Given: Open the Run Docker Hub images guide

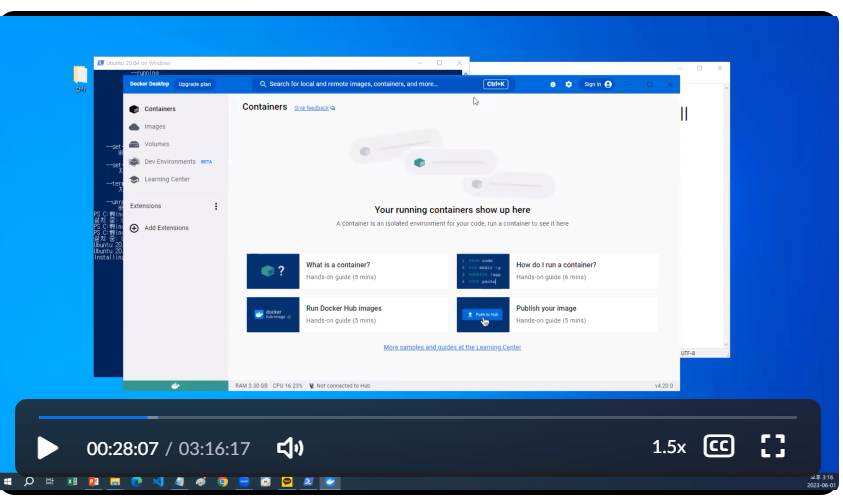Looking at the screenshot, I should point(348,315).
